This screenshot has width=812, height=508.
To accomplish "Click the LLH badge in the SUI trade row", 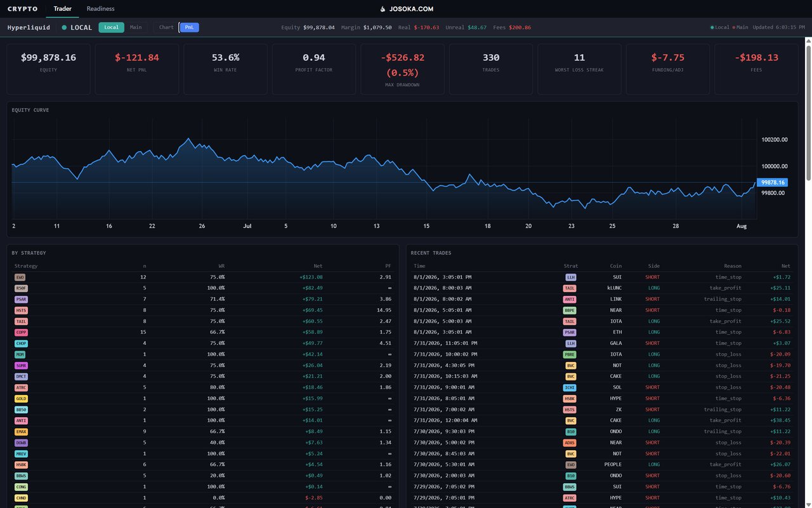I will coord(570,277).
